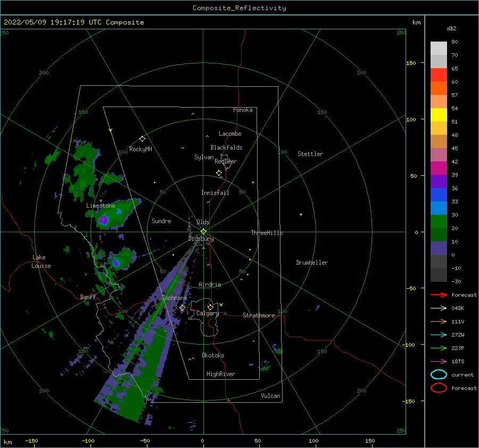Screen dimensions: 479x448
Task: Click the 20 dBZ dark green swatch
Action: tap(439, 235)
